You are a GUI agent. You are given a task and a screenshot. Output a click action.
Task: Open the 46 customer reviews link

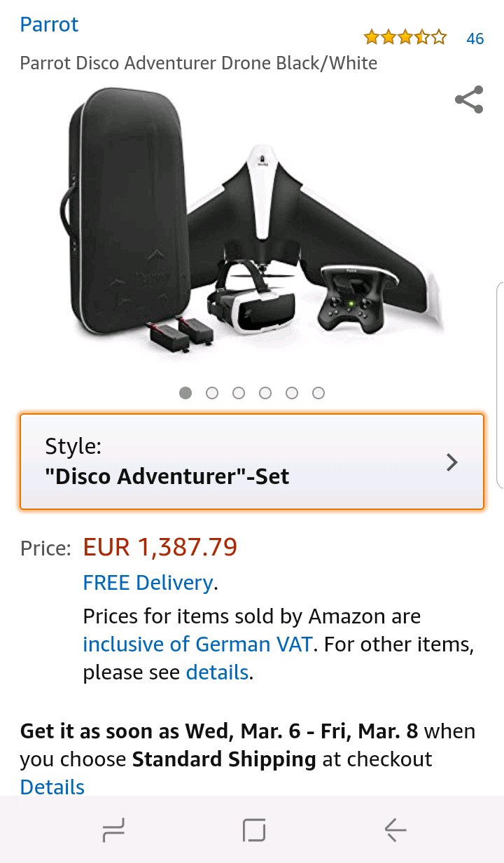pos(475,39)
